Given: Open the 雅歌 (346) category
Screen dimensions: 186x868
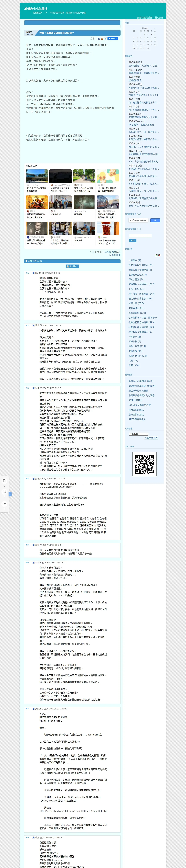Looking at the screenshot, I should (x=134, y=365).
